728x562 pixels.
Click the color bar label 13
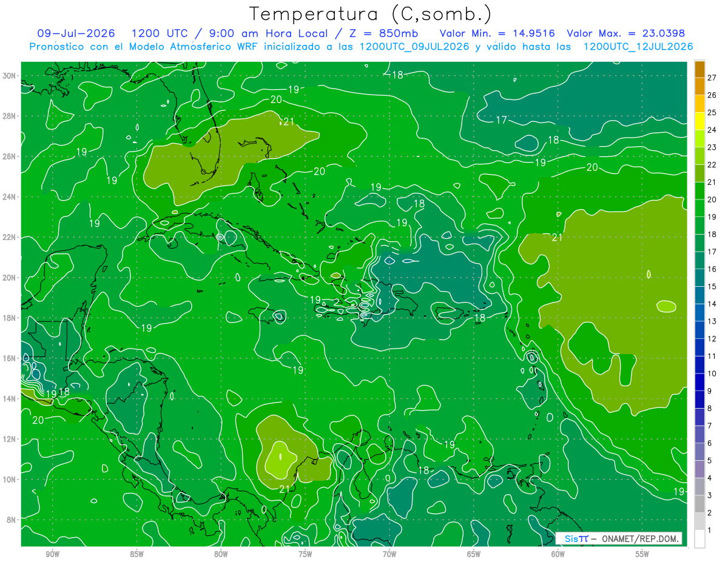click(712, 321)
